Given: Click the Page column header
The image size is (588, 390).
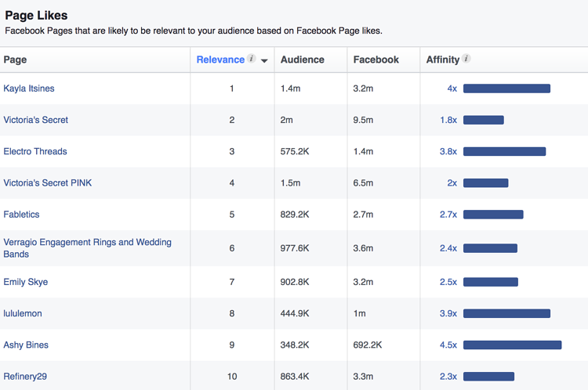Looking at the screenshot, I should click(16, 60).
